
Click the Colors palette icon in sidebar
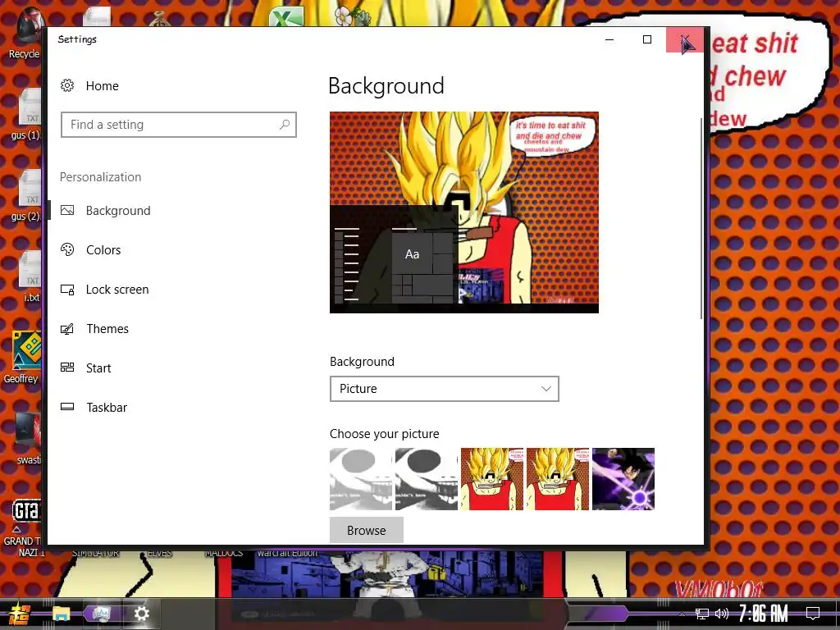[67, 249]
